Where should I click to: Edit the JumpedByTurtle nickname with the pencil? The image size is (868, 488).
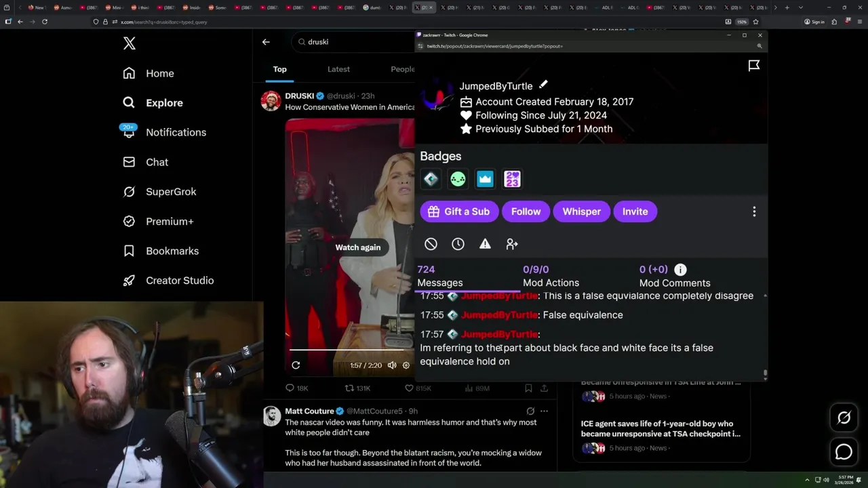[543, 85]
